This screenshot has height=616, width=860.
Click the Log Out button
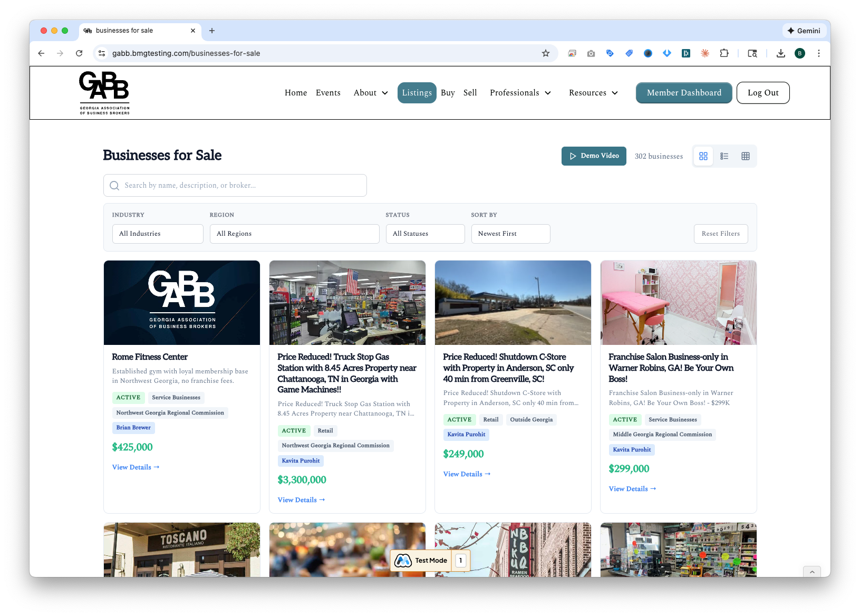[x=763, y=93]
